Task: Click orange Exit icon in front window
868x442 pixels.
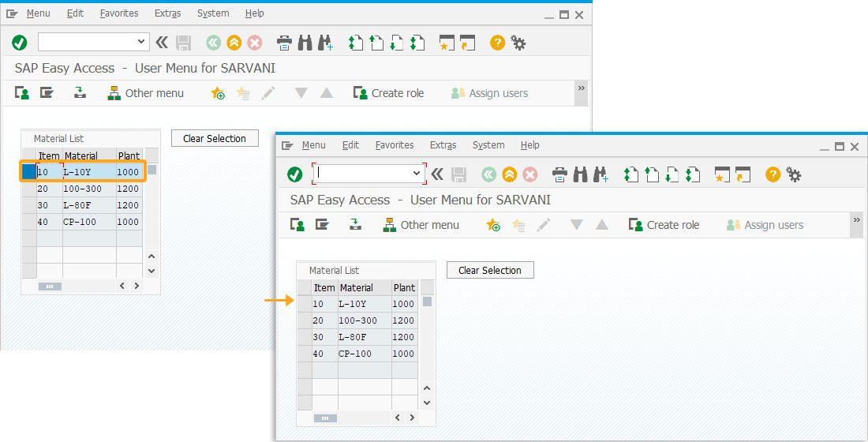Action: coord(509,175)
